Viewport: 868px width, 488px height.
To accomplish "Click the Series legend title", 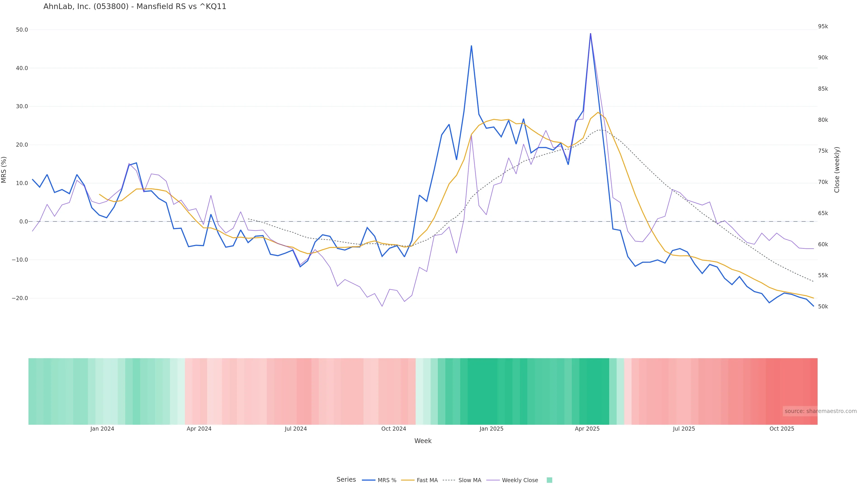I will (346, 480).
